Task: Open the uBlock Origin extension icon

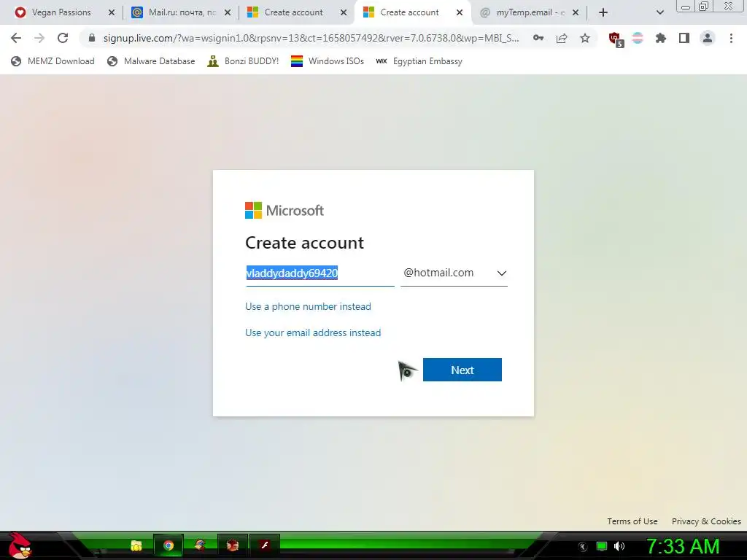Action: pyautogui.click(x=616, y=39)
